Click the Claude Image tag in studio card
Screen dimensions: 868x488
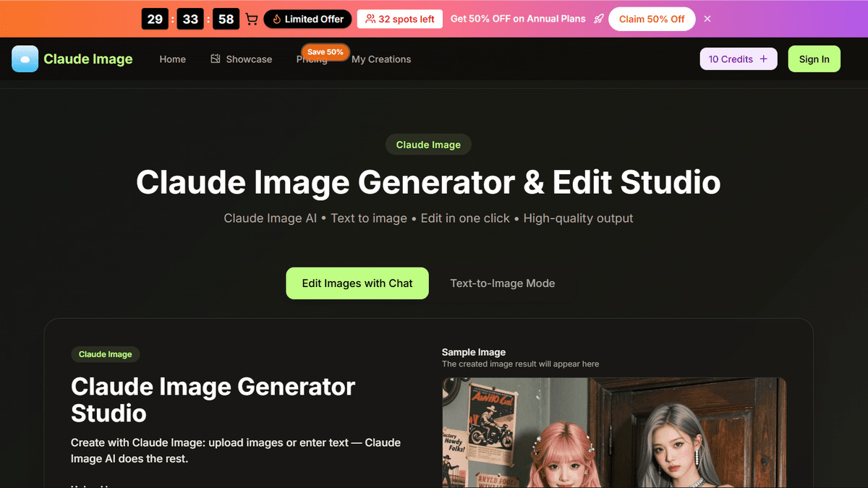pos(106,354)
